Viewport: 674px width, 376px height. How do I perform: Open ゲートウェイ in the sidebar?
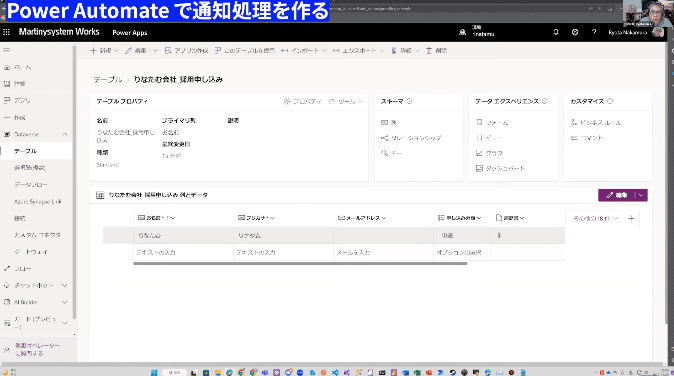tap(31, 251)
